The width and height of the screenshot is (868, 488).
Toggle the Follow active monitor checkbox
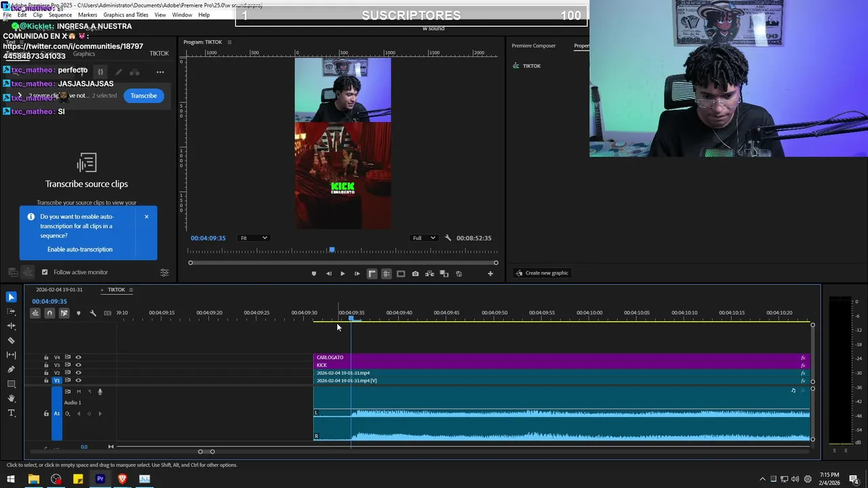(x=45, y=272)
